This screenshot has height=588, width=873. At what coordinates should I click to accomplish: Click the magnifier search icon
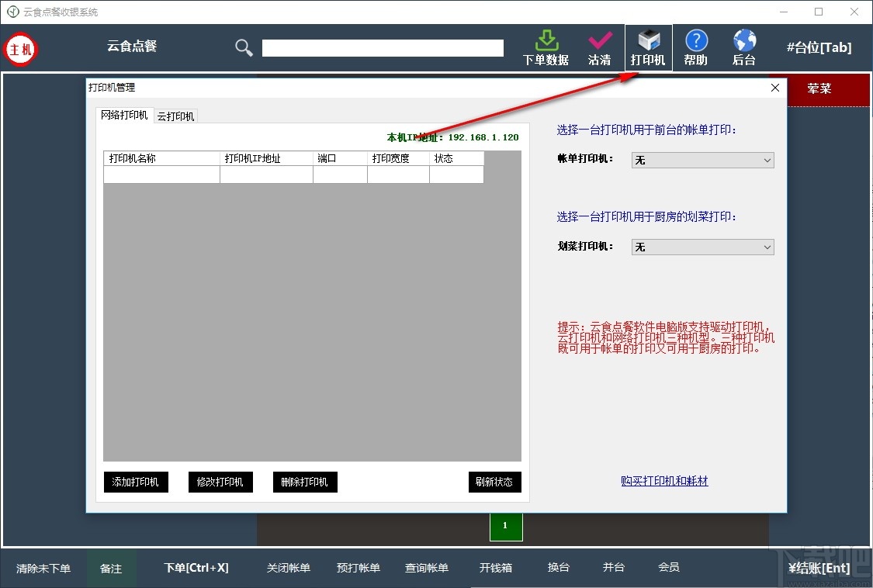click(x=243, y=47)
